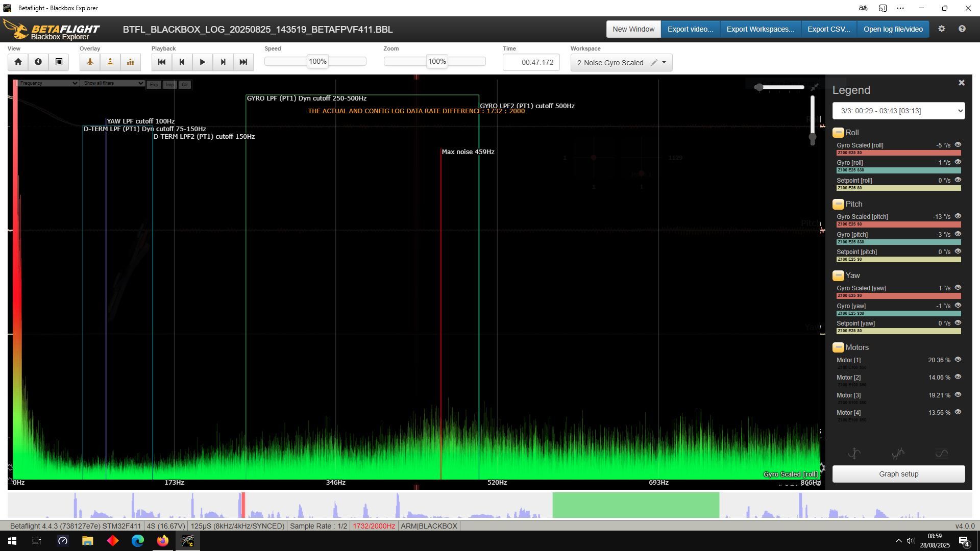Viewport: 980px width, 551px height.
Task: Open the help question mark icon
Action: click(x=962, y=29)
